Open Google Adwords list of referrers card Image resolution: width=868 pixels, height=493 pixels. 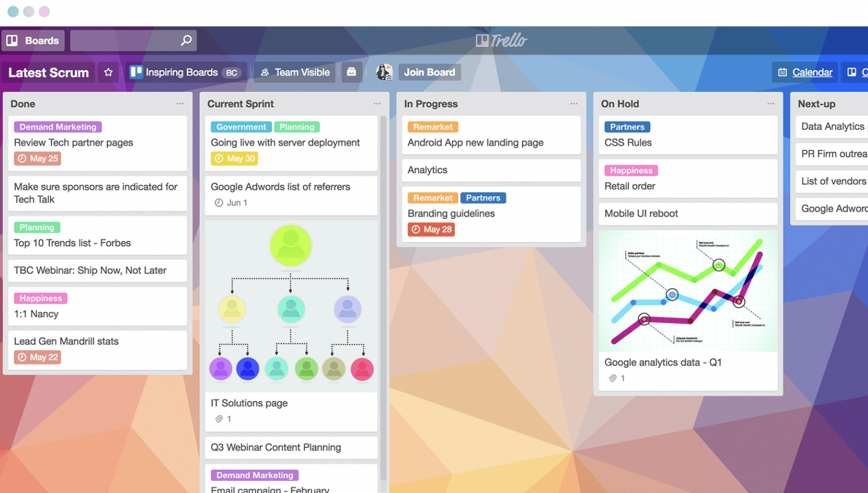coord(291,195)
